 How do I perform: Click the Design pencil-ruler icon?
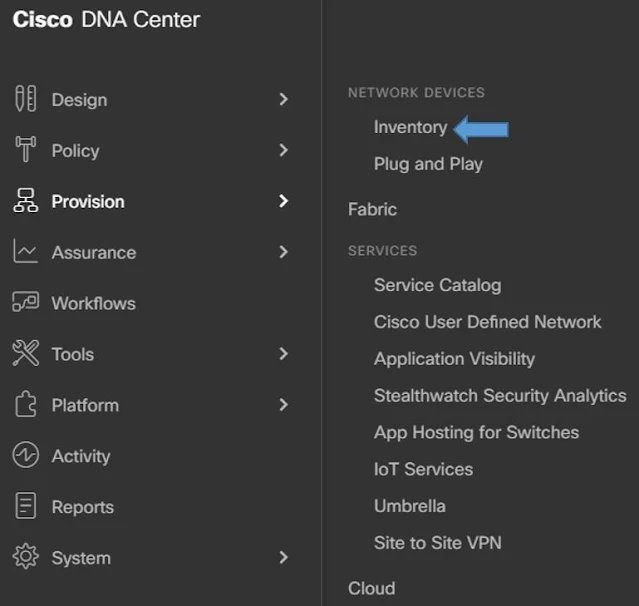click(x=25, y=99)
